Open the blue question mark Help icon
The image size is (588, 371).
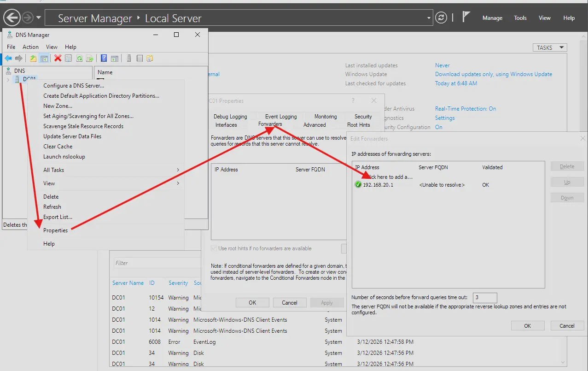104,58
